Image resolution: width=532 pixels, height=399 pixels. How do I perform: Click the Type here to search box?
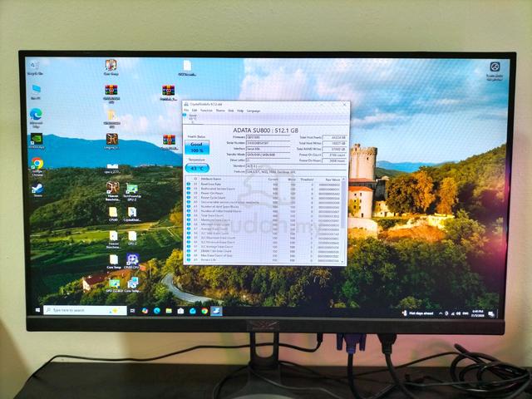click(85, 310)
